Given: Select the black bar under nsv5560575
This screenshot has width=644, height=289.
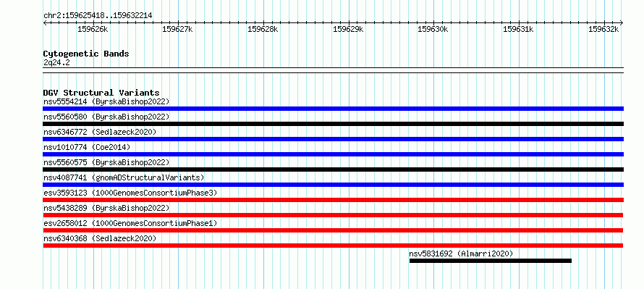Looking at the screenshot, I should (333, 169).
